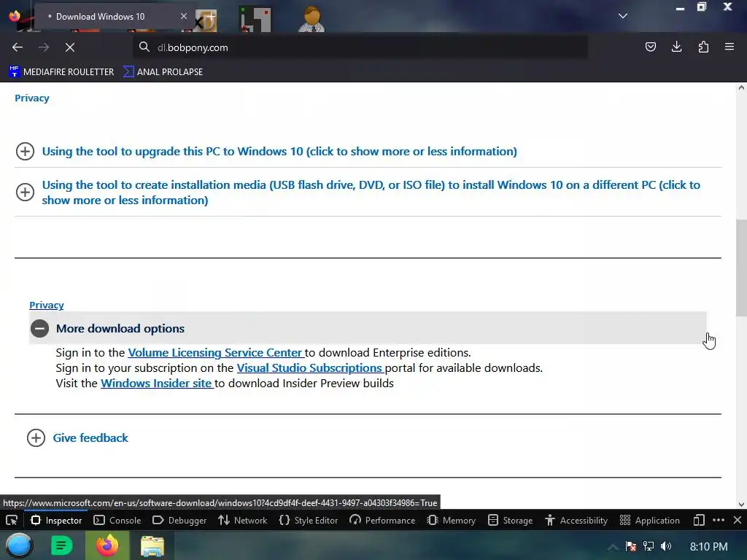Open the Downloads panel
747x560 pixels.
point(676,47)
